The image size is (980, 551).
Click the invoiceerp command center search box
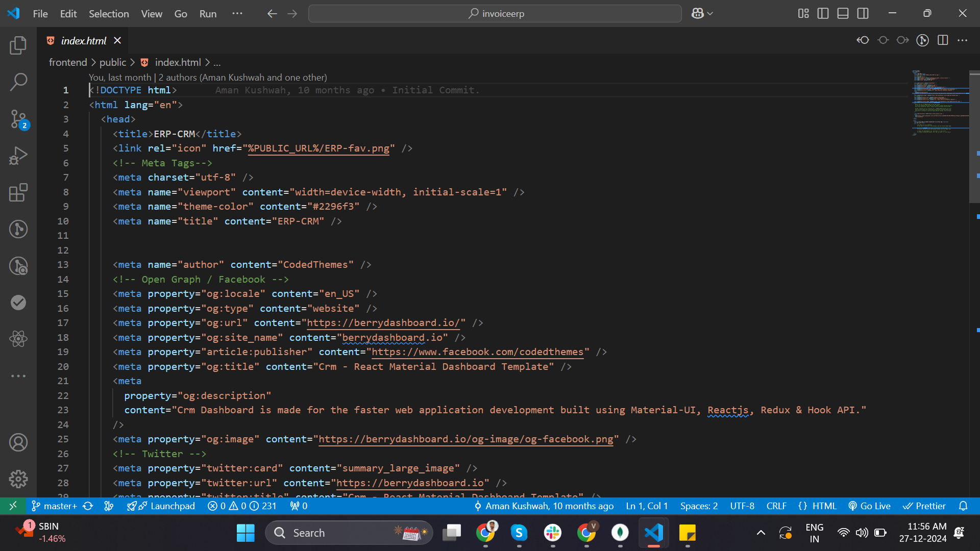click(x=495, y=14)
